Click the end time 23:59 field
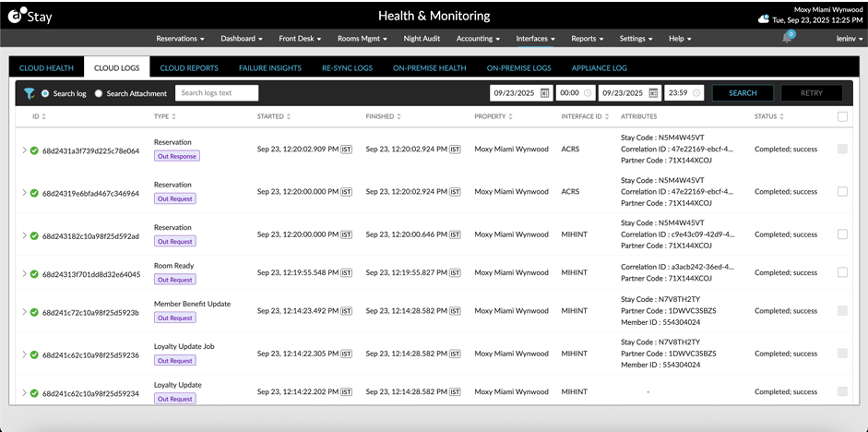Viewport: 868px width, 432px height. [684, 93]
